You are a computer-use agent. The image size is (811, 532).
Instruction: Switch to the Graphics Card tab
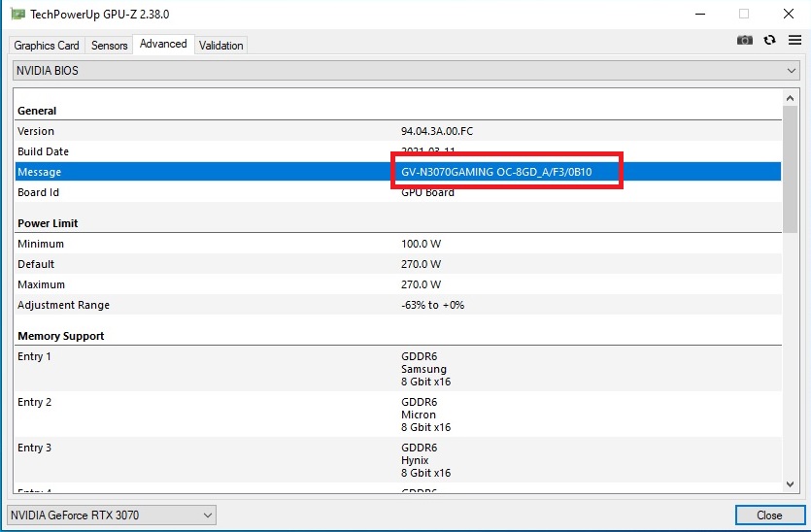point(47,46)
